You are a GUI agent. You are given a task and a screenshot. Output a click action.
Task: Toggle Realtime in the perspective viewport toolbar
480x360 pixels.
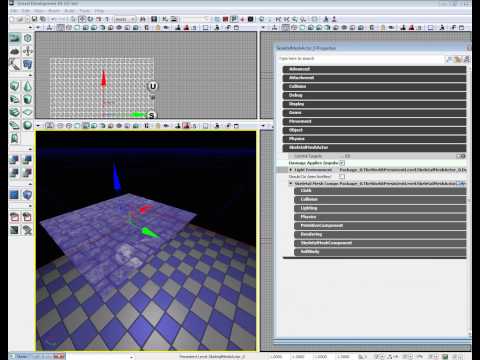(49, 126)
